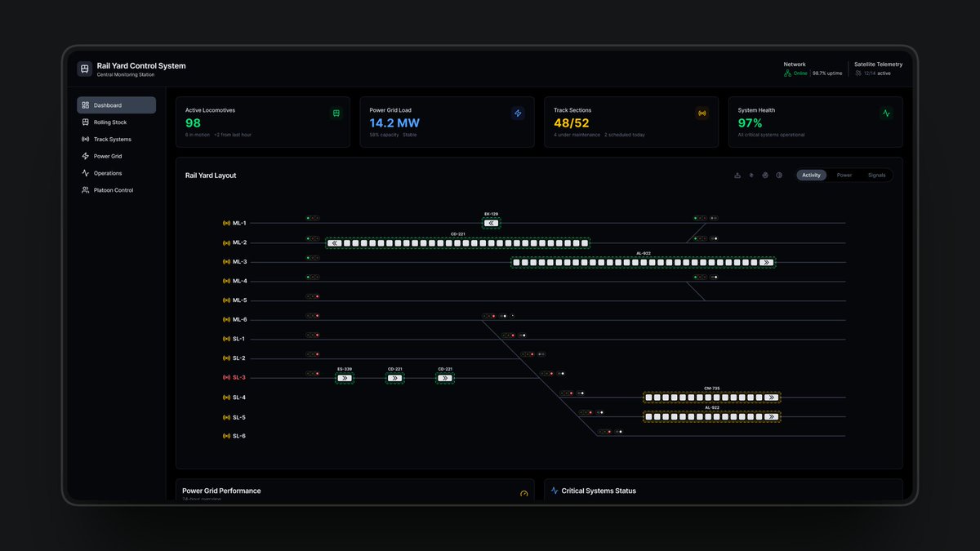Select the long CD-221 train on ML-2
This screenshot has height=551, width=980.
458,243
